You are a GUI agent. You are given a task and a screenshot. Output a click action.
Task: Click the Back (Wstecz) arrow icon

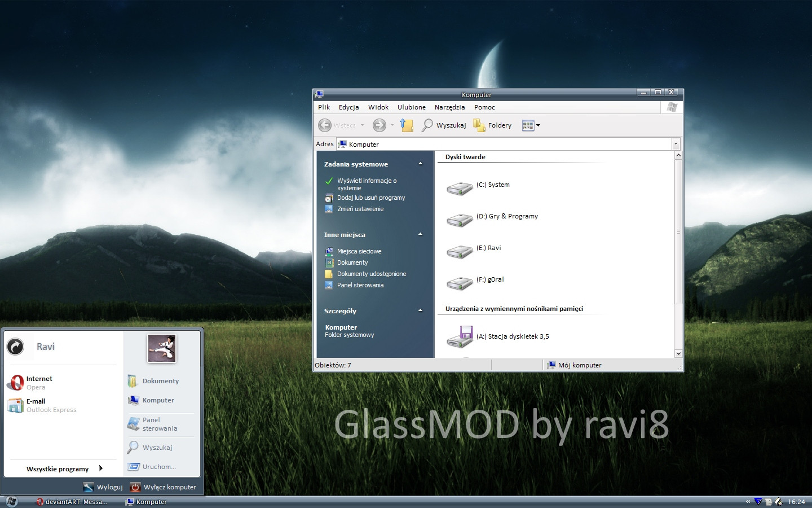(325, 125)
